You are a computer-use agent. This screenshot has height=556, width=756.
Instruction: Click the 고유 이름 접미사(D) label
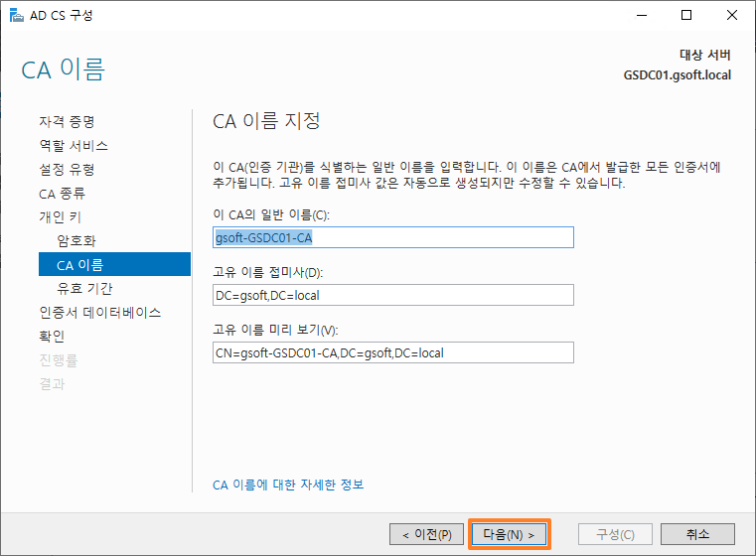[x=267, y=272]
